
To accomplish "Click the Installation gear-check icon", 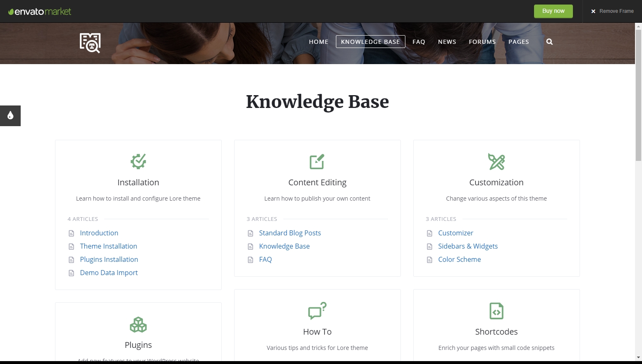I will (x=138, y=161).
